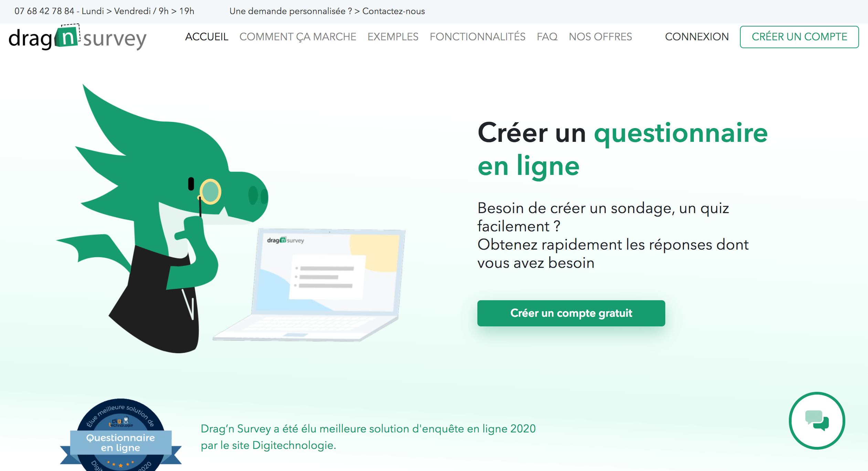The height and width of the screenshot is (471, 868).
Task: Click the Questionnaire en ligne award badge
Action: coord(120,435)
